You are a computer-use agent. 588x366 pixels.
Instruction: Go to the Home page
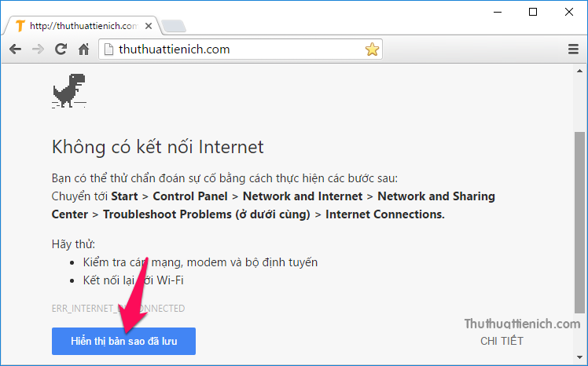(x=83, y=49)
